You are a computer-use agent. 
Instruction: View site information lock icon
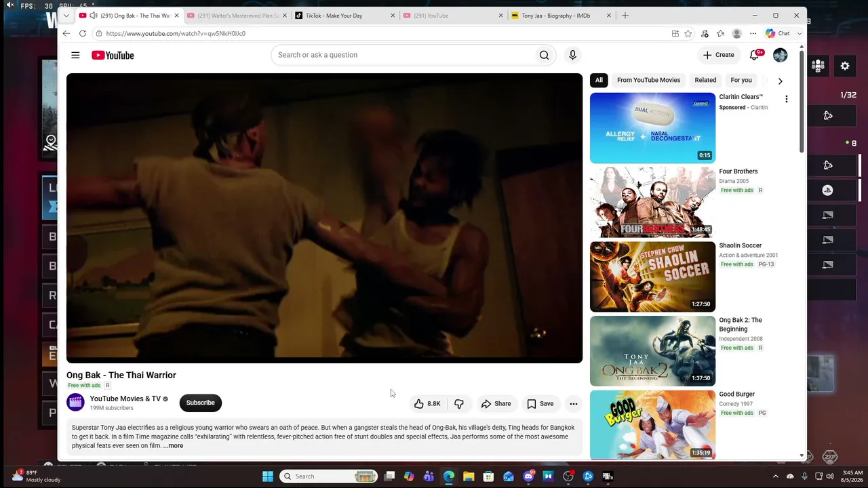[99, 33]
